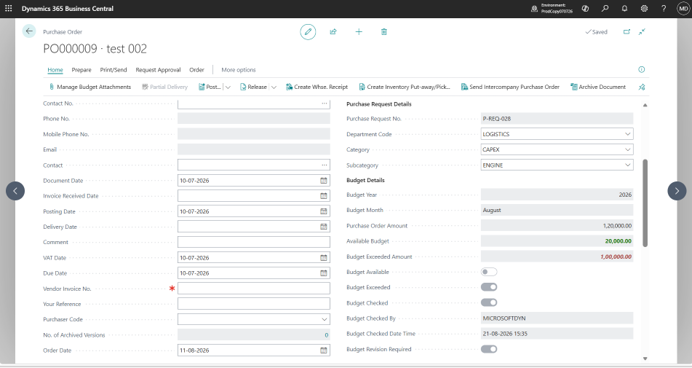Open Invoice Received Date calendar picker
The width and height of the screenshot is (692, 368).
pos(323,196)
